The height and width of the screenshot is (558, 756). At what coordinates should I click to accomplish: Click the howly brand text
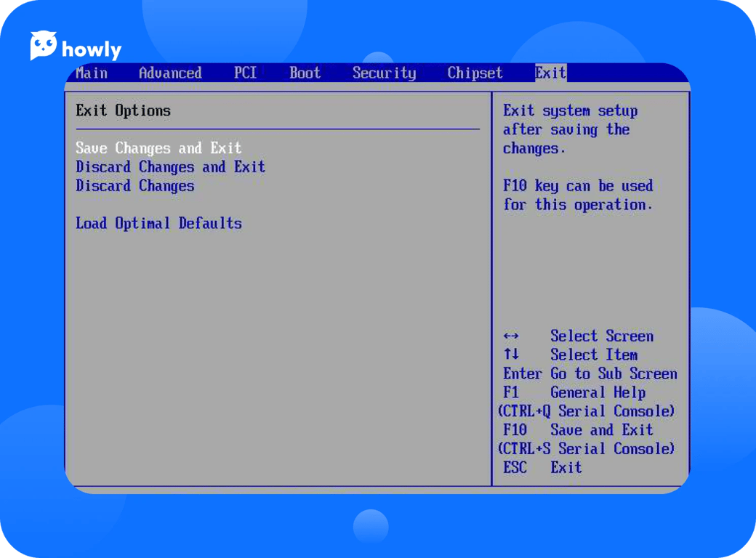tap(92, 50)
